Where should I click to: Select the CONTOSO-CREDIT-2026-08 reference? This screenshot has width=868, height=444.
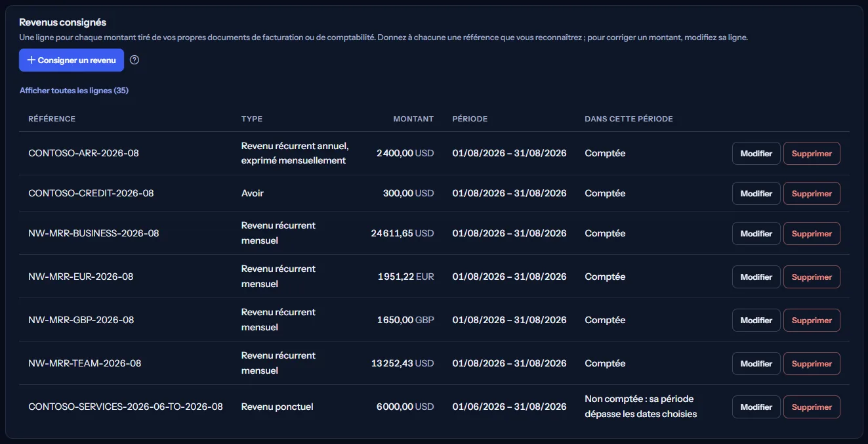(x=91, y=193)
